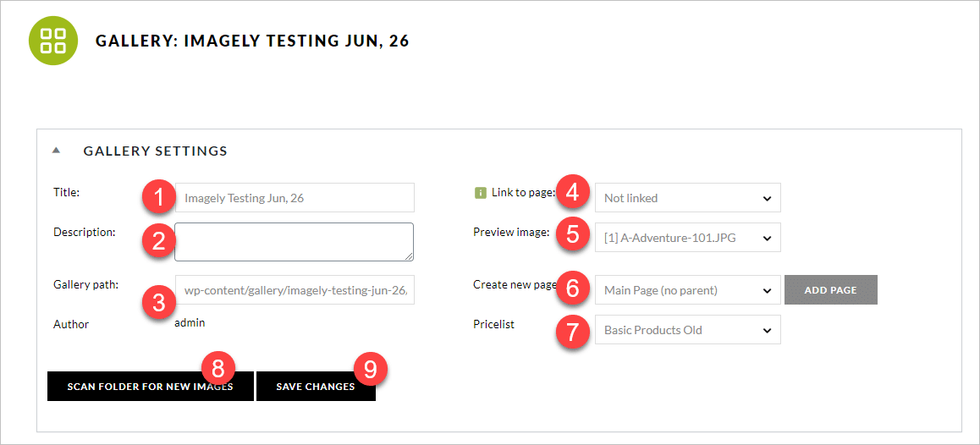This screenshot has width=980, height=445.
Task: Click the green gallery grid icon
Action: point(53,41)
